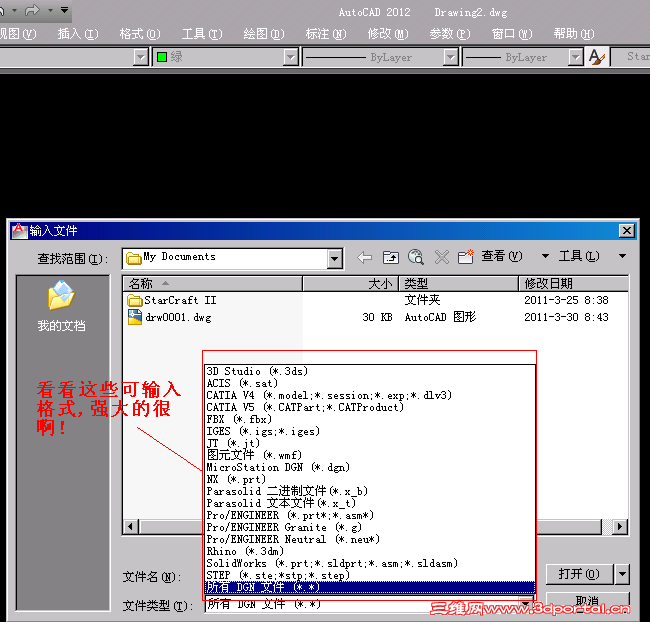
Task: Choose JT (*.jt) format
Action: click(370, 443)
